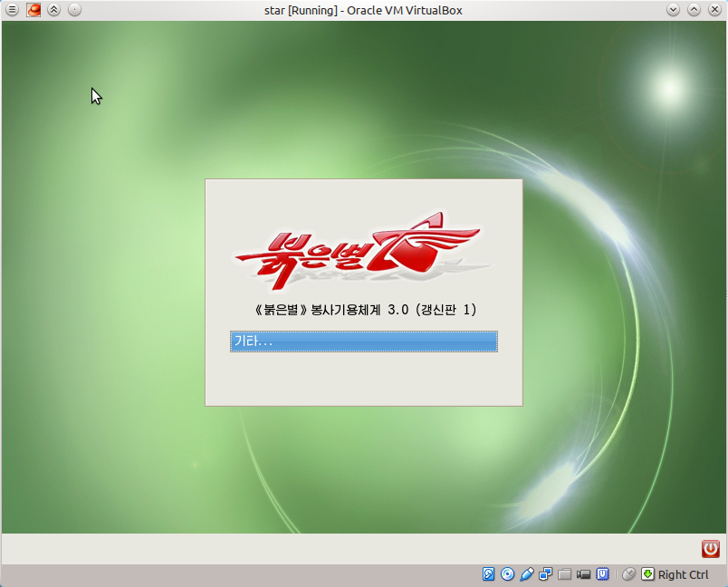Click the green arrow host key icon
Screen dimensions: 728x587
pyautogui.click(x=647, y=574)
